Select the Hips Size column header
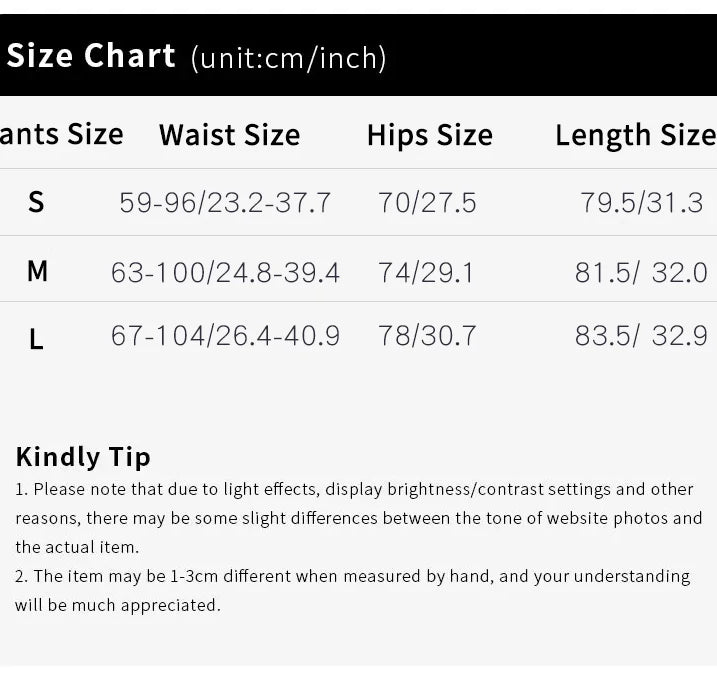Screen dimensions: 717x694 coord(429,135)
